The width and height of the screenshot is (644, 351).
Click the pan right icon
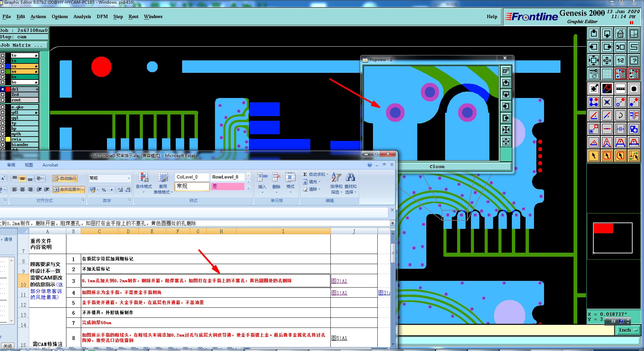607,47
